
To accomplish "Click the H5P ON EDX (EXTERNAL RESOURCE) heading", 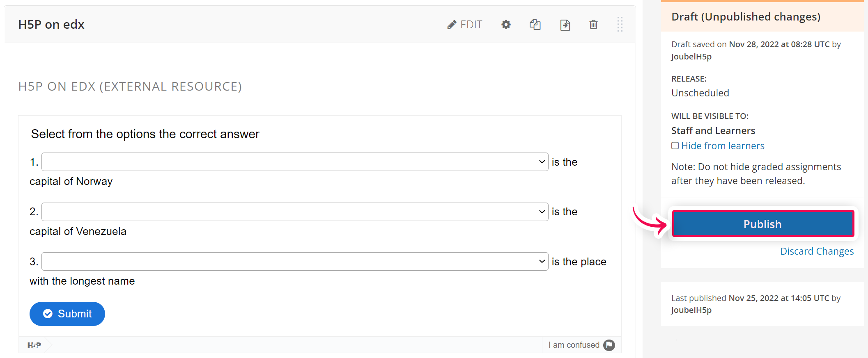I will (x=130, y=87).
